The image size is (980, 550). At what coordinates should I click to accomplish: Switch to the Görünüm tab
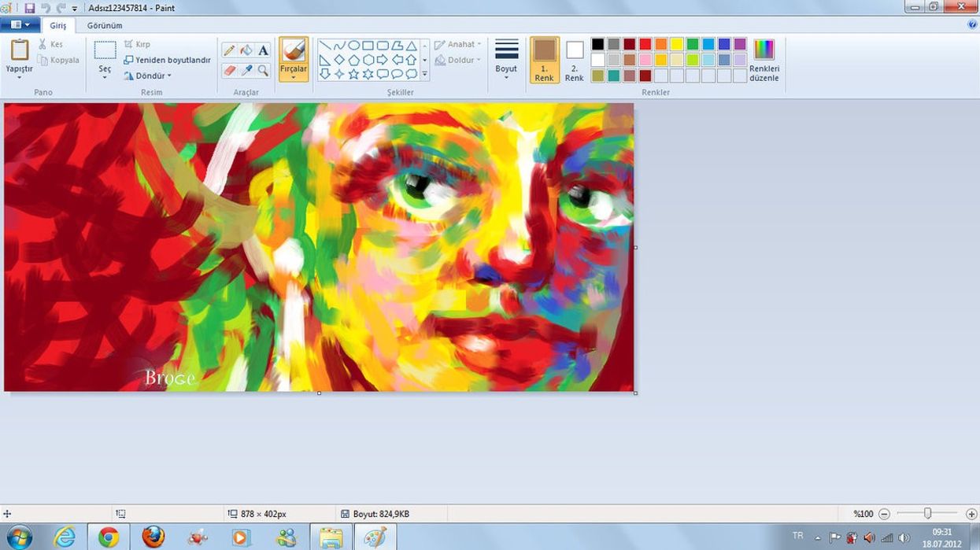pyautogui.click(x=105, y=25)
